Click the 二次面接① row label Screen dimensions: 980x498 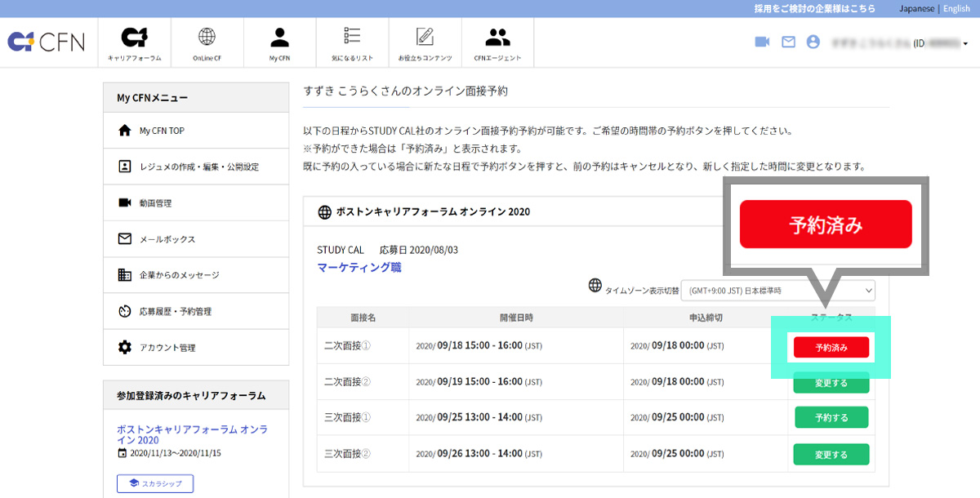coord(347,346)
